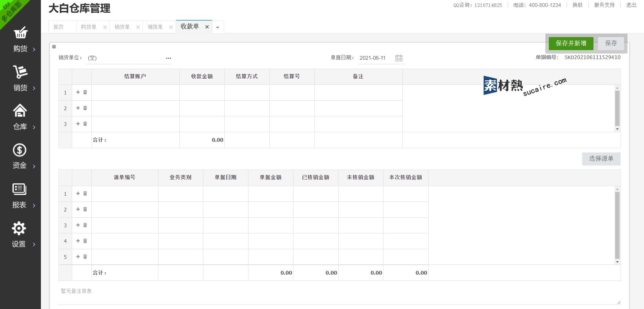Open 销货单位 selector with ellipsis button
This screenshot has height=309, width=644.
click(168, 58)
